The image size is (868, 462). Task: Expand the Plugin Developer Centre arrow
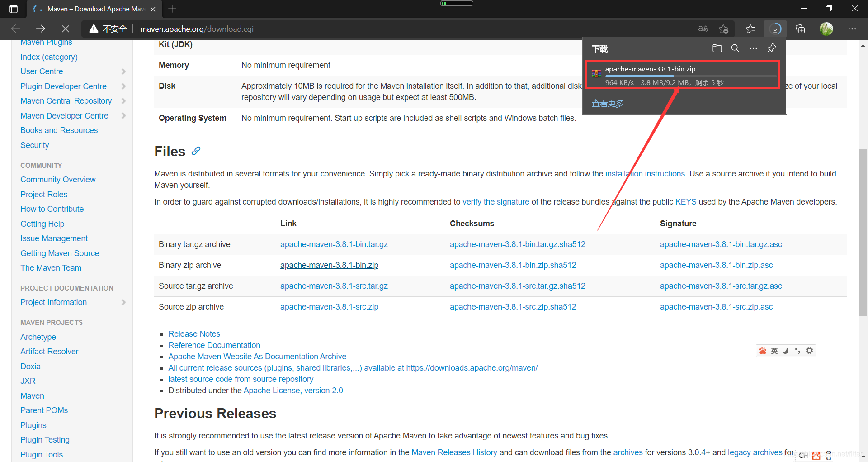(124, 86)
